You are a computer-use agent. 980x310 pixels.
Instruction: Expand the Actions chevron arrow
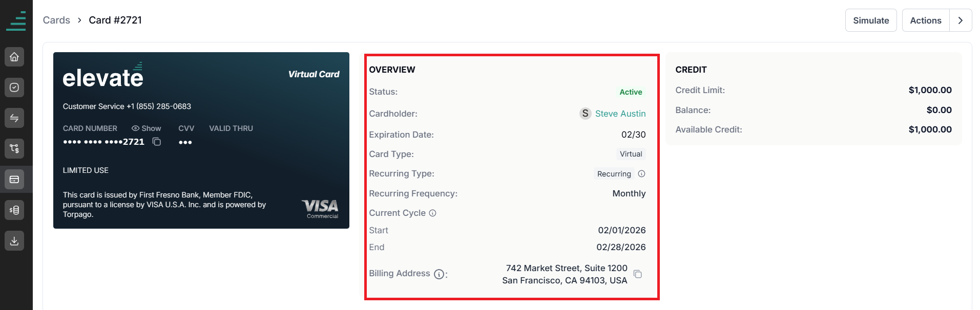(x=961, y=20)
